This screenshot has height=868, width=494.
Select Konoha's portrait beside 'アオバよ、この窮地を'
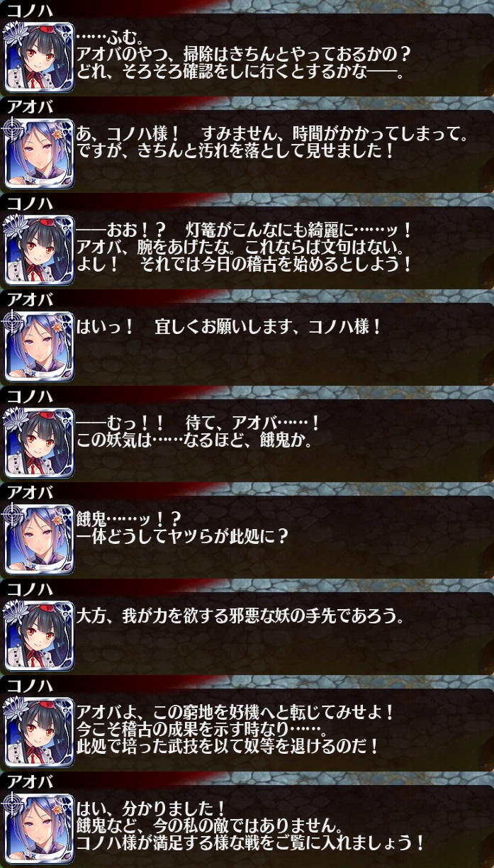(39, 731)
